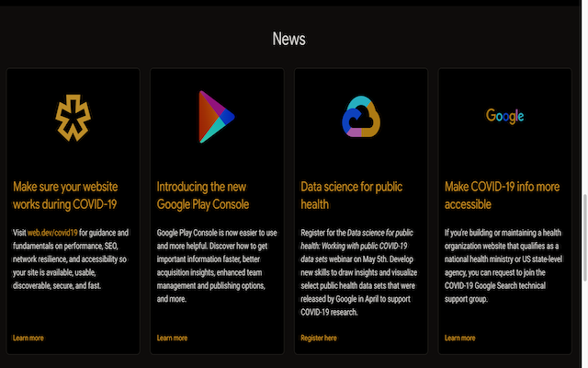Click Learn more in the COVID-19 info accessible card
The height and width of the screenshot is (368, 588).
[459, 338]
